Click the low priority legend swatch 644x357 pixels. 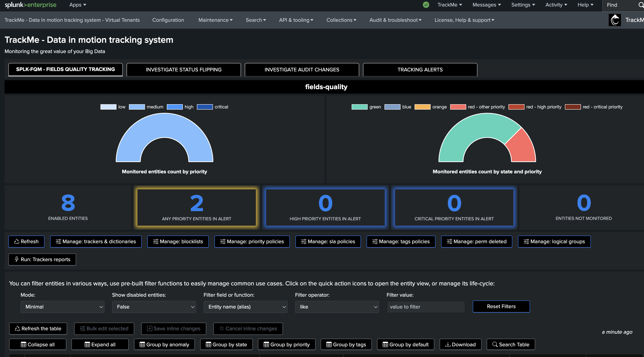click(x=108, y=107)
